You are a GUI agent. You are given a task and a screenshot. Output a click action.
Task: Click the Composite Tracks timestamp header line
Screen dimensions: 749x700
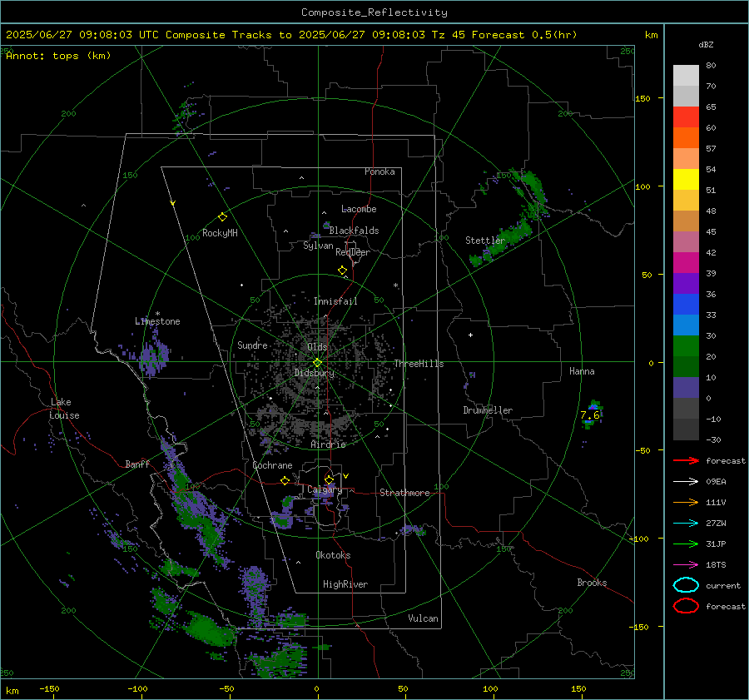tap(291, 35)
